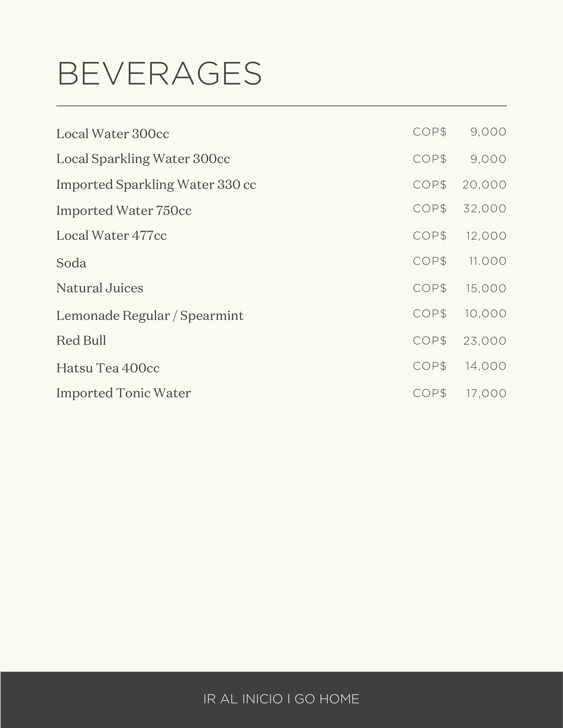Click the 17,000 Tonic Water price

(486, 393)
